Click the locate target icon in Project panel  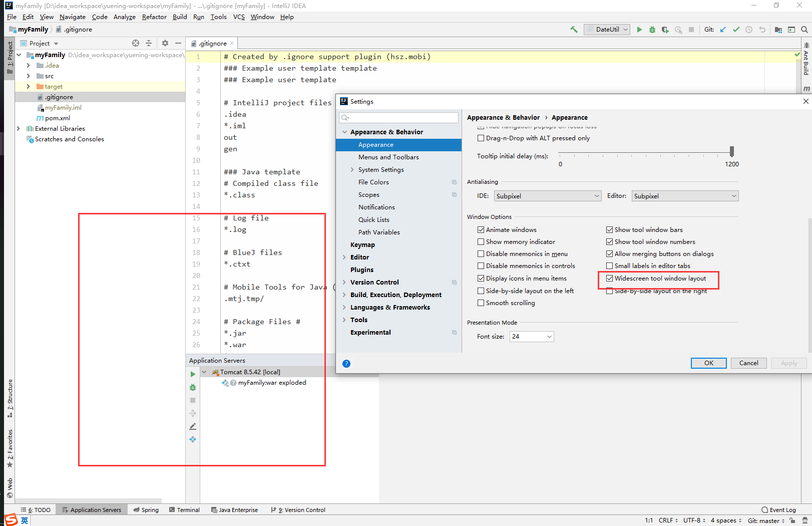(x=136, y=43)
